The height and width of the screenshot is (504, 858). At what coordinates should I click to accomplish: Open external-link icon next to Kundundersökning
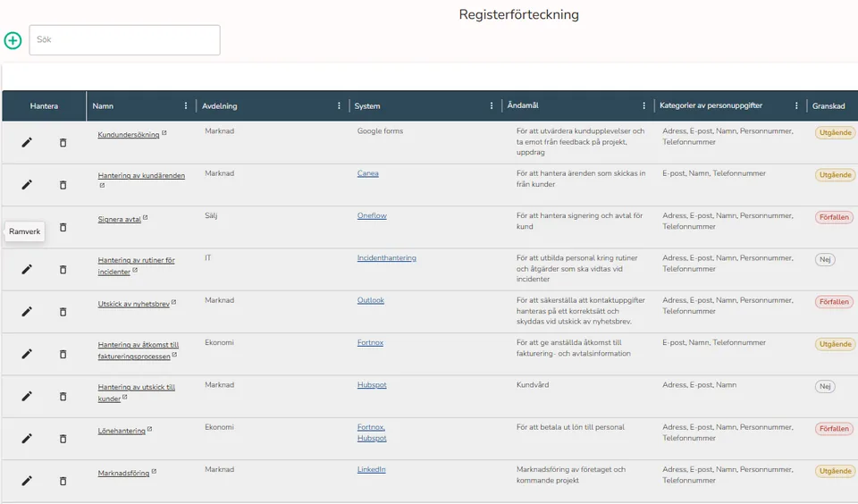164,133
